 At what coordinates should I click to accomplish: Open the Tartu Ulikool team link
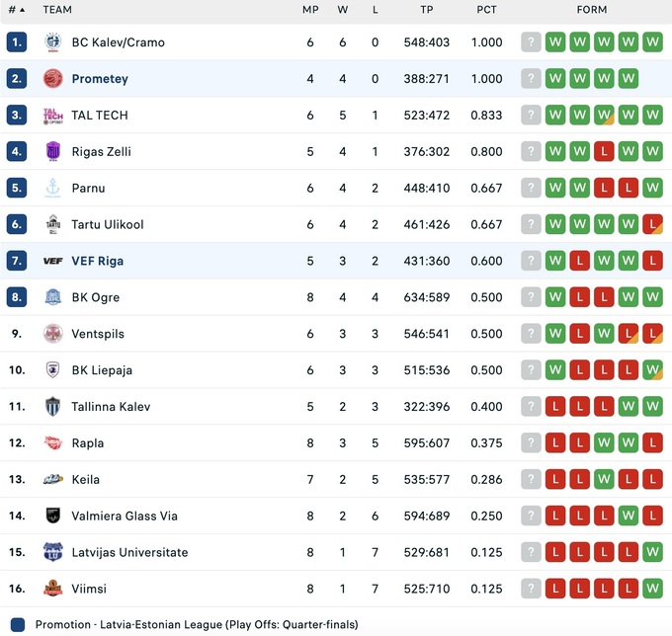(x=107, y=225)
